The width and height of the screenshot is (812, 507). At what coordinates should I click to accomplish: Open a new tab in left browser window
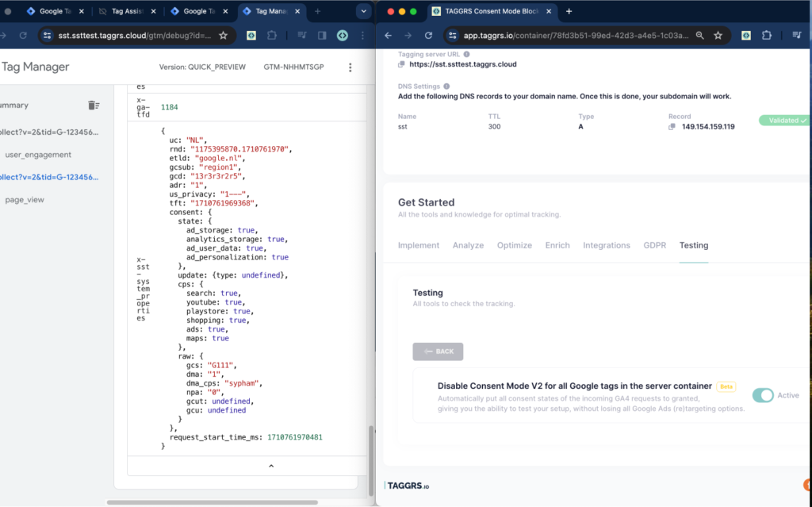pyautogui.click(x=317, y=11)
